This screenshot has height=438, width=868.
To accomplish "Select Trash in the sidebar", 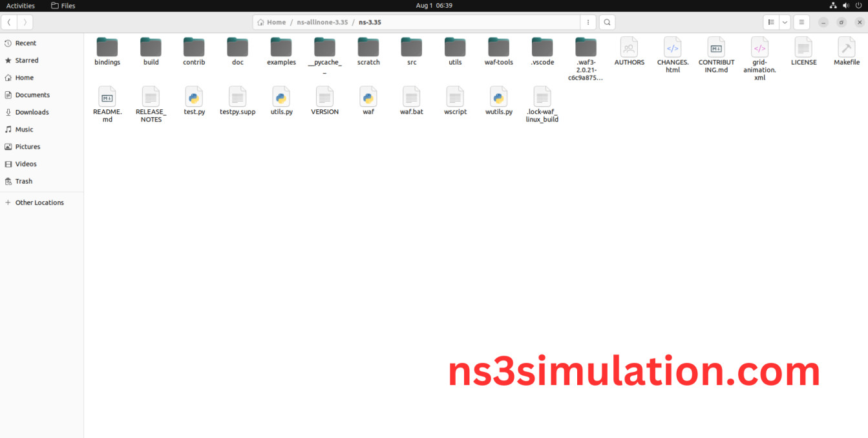I will (x=24, y=181).
